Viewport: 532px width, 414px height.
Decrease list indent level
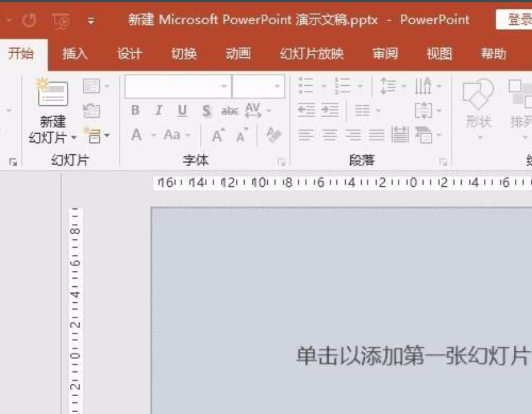click(306, 110)
